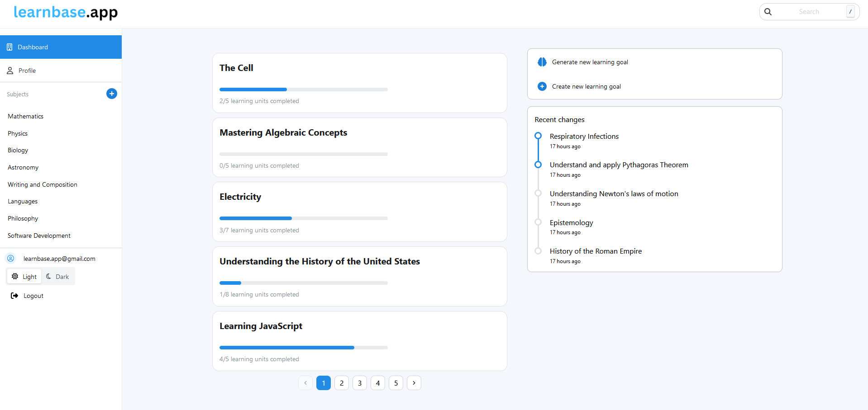868x410 pixels.
Task: Switch to Dark theme
Action: [58, 277]
